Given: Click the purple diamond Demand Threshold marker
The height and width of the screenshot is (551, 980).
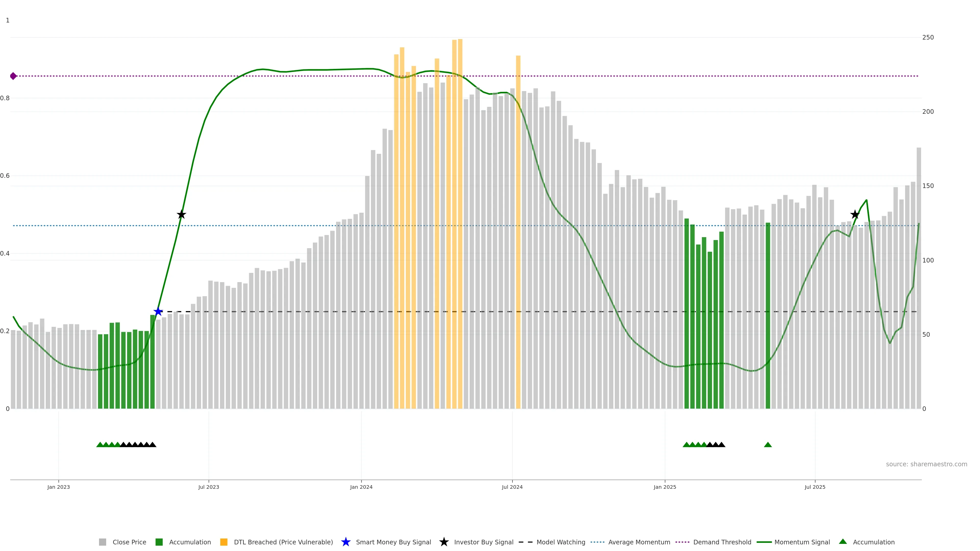Looking at the screenshot, I should [13, 76].
